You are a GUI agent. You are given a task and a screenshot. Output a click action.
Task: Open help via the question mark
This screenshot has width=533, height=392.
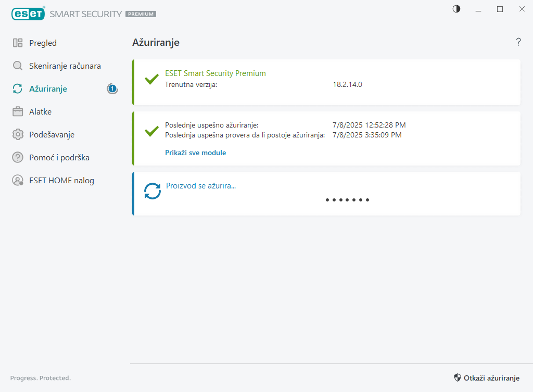pos(518,42)
